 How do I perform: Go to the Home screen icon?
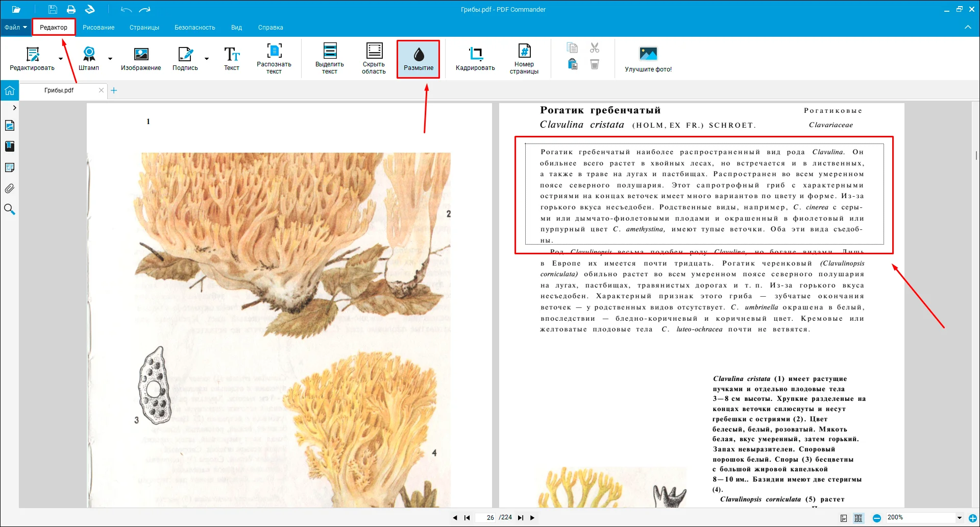pyautogui.click(x=9, y=91)
